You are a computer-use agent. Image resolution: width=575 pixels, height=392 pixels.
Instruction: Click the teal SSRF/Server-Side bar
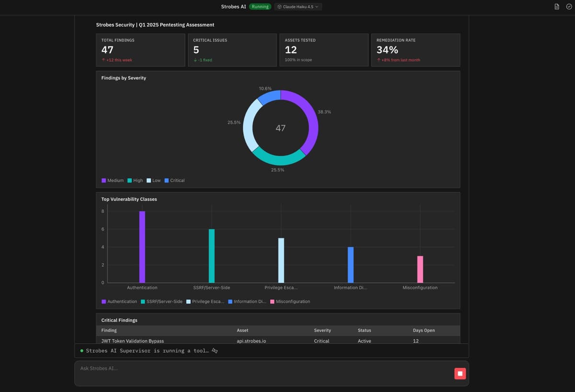(211, 256)
